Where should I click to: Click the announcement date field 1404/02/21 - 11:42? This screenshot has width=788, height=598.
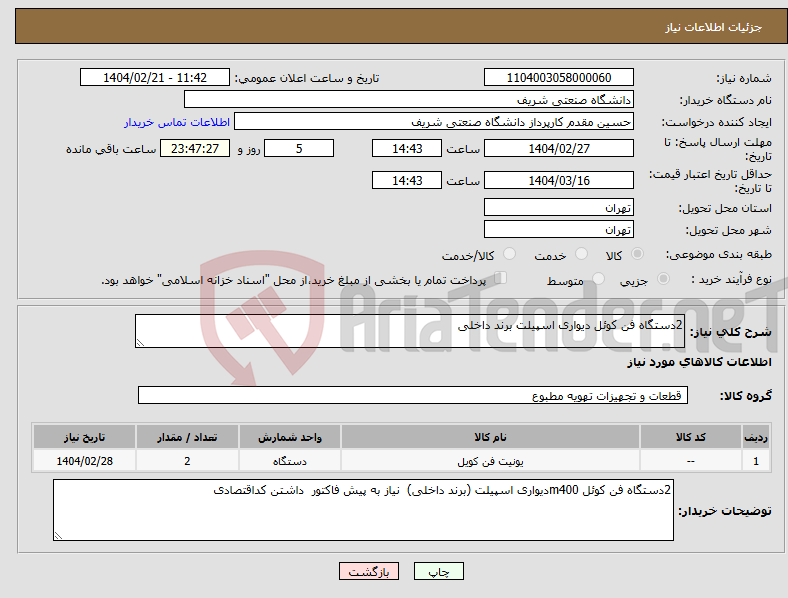[155, 77]
